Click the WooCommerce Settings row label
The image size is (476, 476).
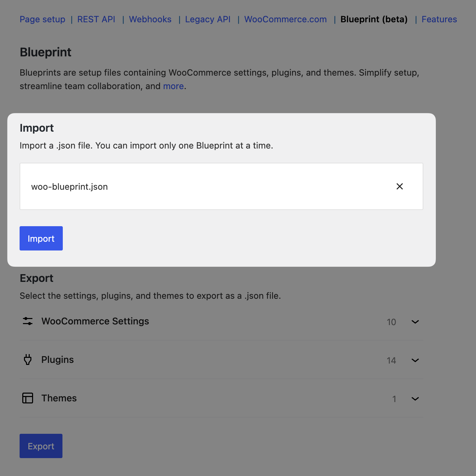[x=95, y=321]
